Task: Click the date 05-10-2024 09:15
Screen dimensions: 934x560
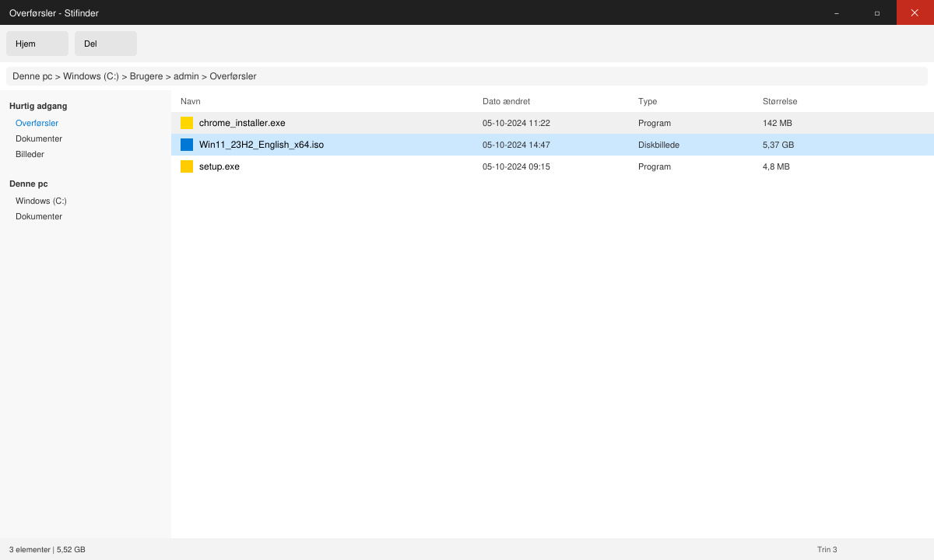Action: point(516,166)
